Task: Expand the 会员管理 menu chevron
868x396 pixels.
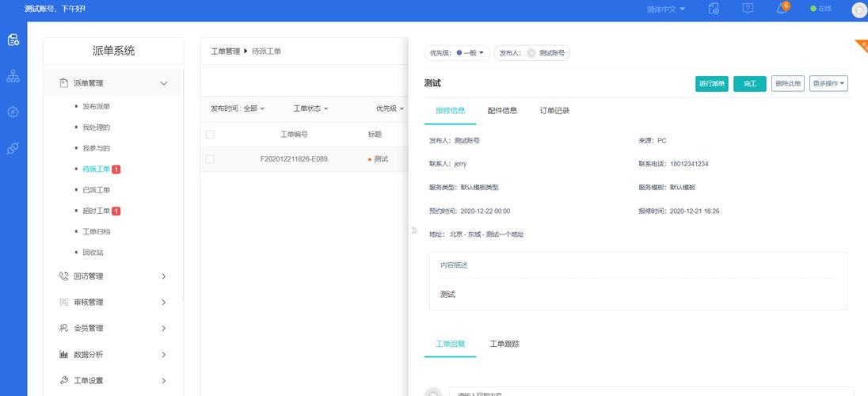Action: pos(163,328)
